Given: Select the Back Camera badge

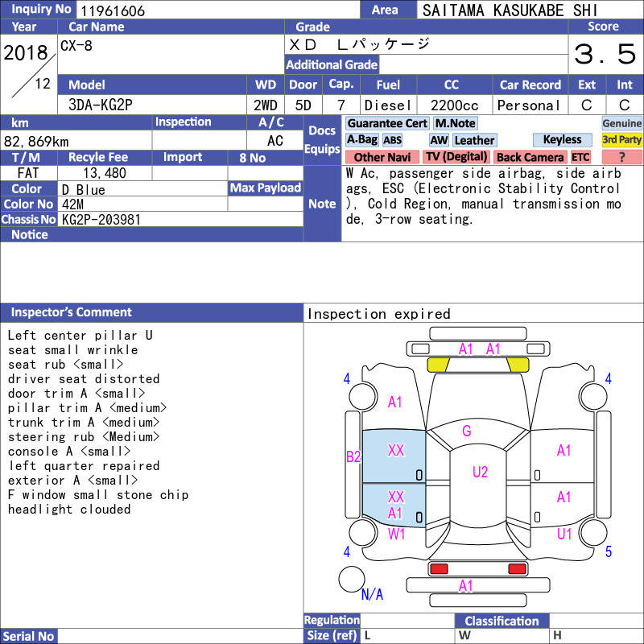Looking at the screenshot, I should coord(530,157).
